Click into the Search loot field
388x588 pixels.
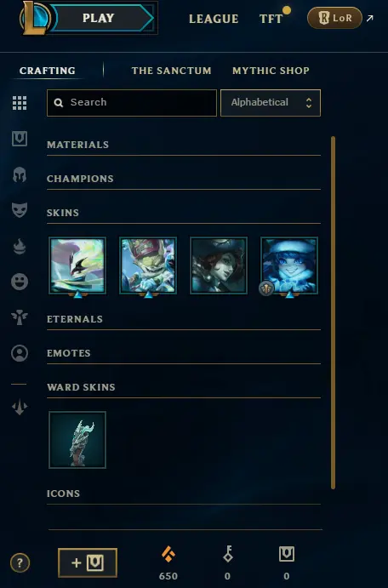coord(132,103)
